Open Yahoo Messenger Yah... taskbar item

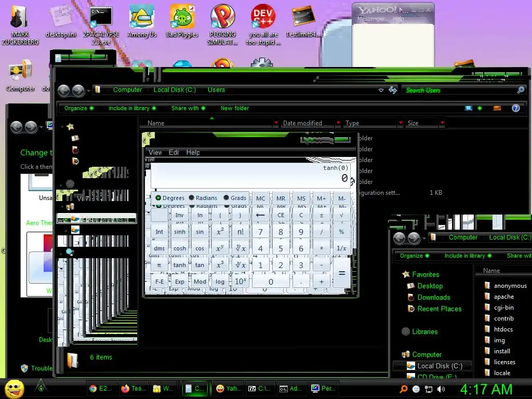(x=229, y=389)
